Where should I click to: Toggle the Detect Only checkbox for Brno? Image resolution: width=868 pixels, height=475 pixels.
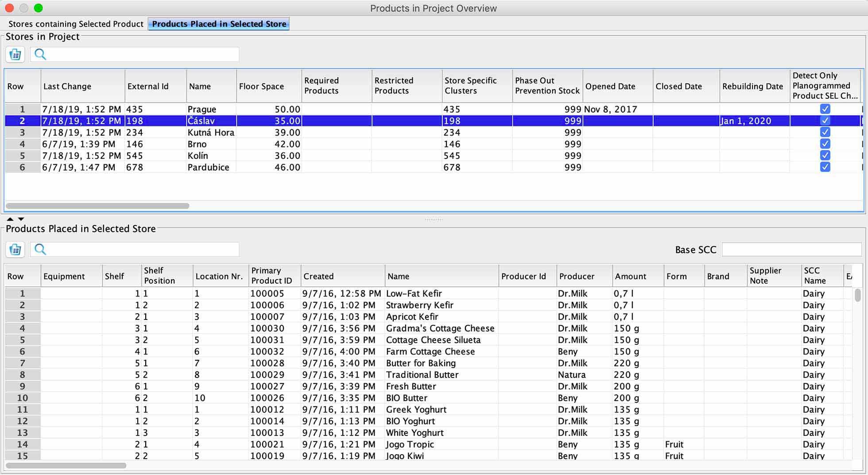tap(825, 144)
